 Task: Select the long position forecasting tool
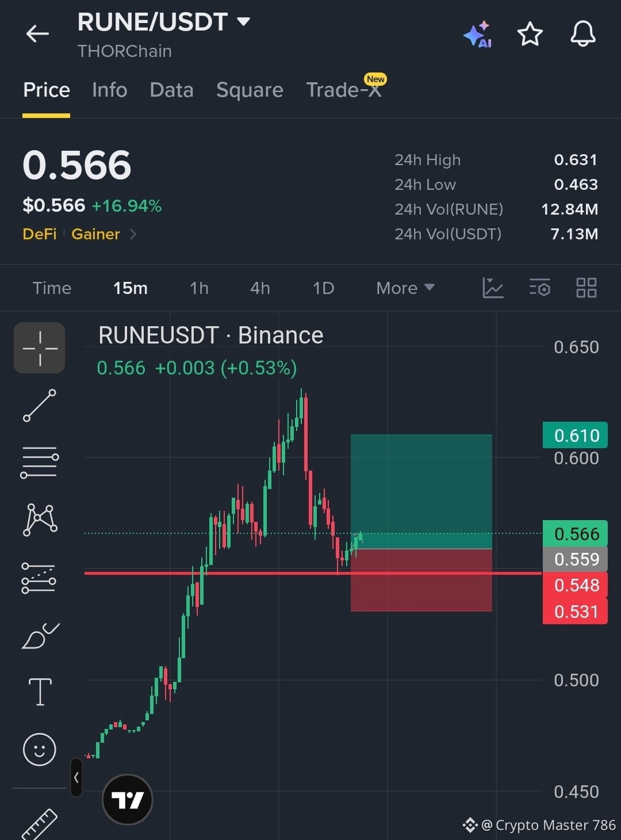coord(39,578)
